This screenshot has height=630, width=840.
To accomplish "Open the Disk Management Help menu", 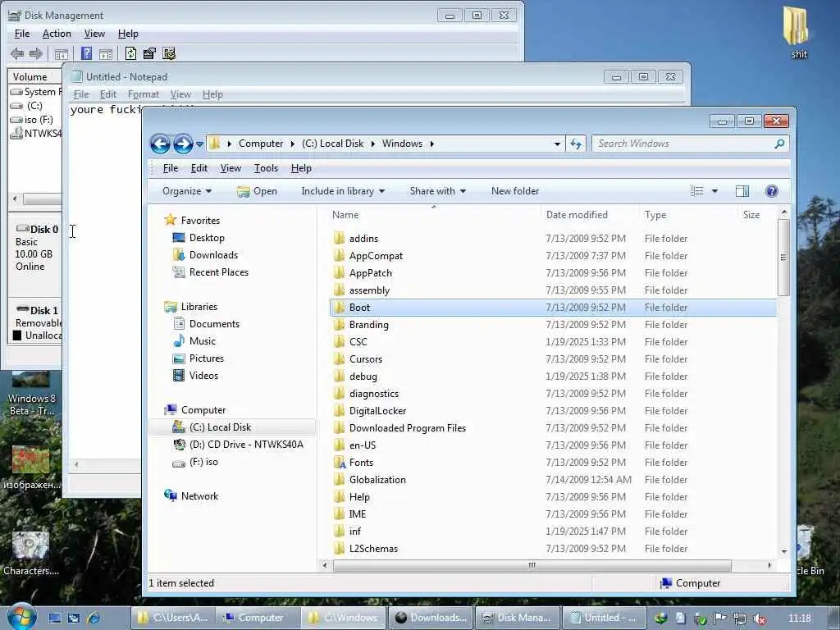I will point(128,34).
